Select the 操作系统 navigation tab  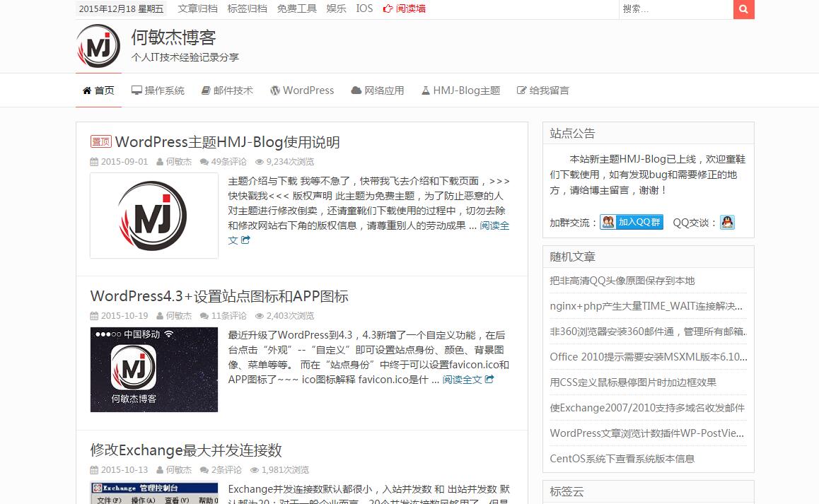[158, 90]
